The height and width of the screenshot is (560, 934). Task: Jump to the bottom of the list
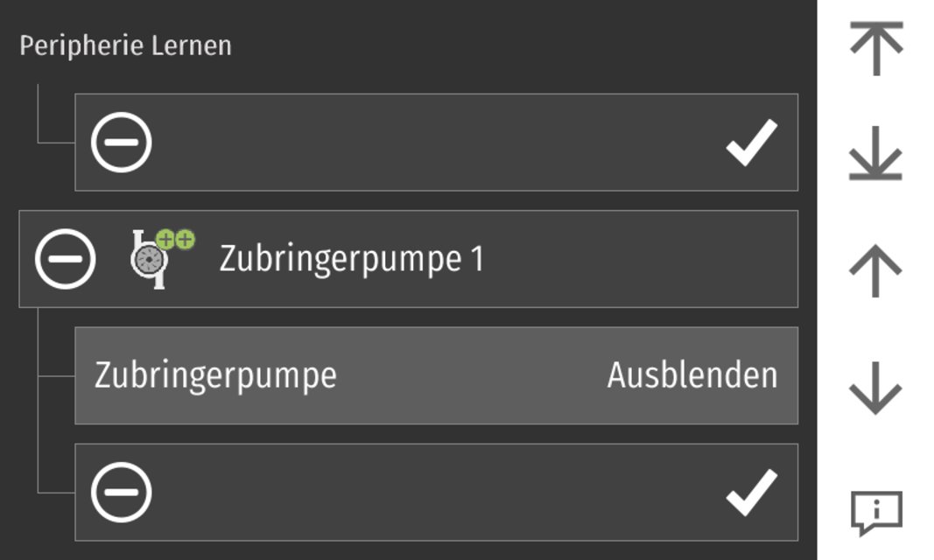[x=875, y=159]
